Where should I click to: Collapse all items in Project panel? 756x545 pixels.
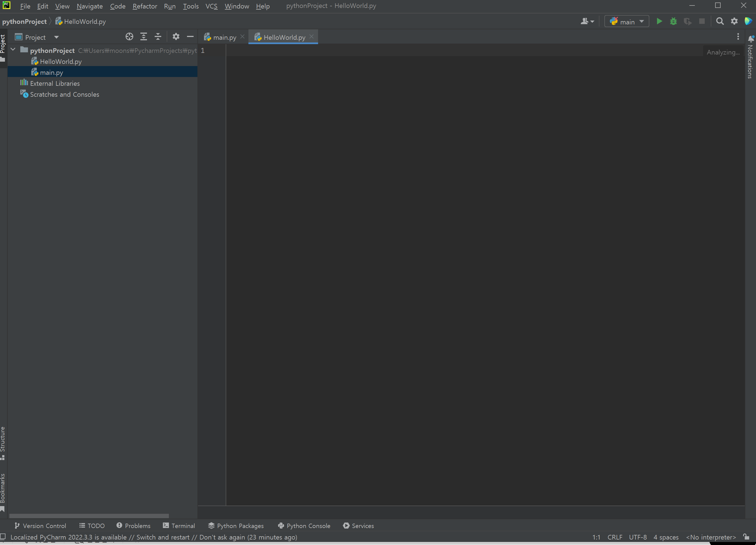[158, 37]
